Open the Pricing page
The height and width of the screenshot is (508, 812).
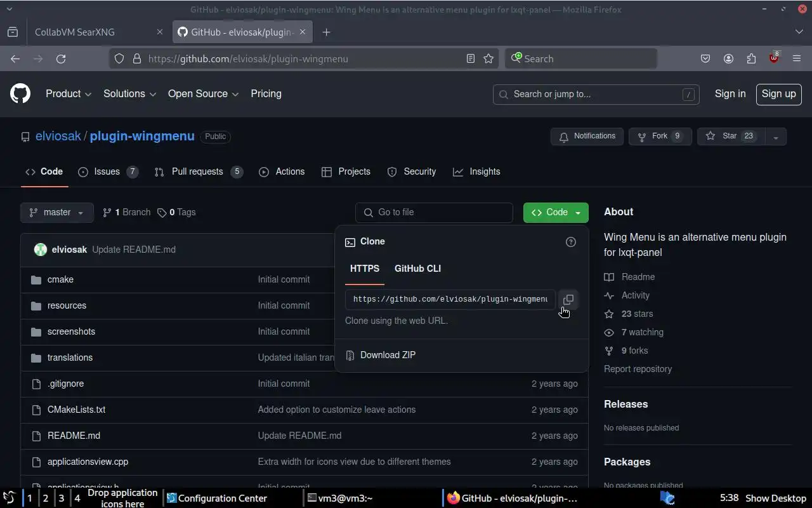point(266,94)
